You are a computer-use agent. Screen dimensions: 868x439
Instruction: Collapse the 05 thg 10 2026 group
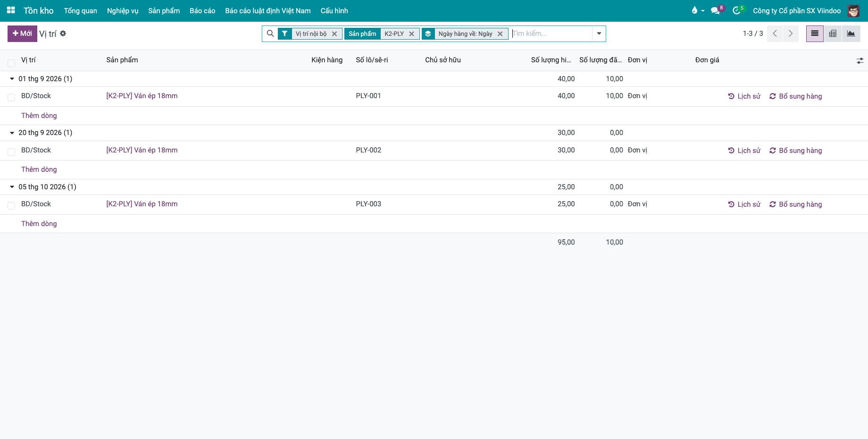(x=12, y=187)
